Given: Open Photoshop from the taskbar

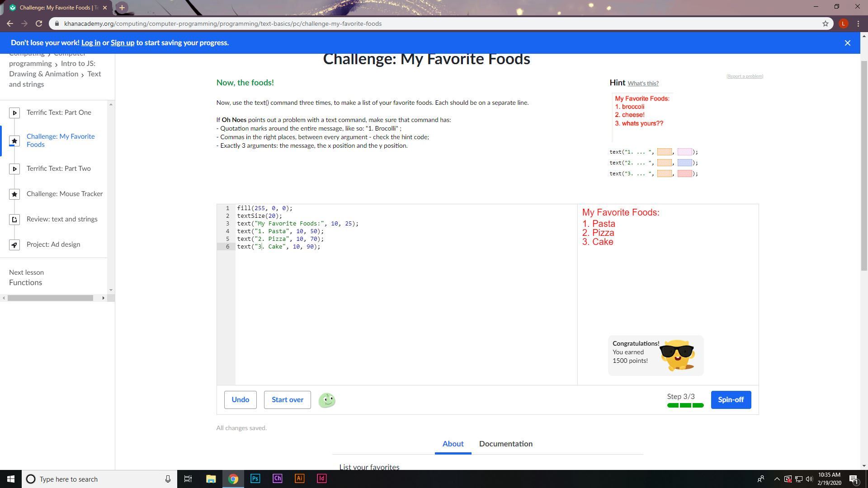Looking at the screenshot, I should [255, 479].
